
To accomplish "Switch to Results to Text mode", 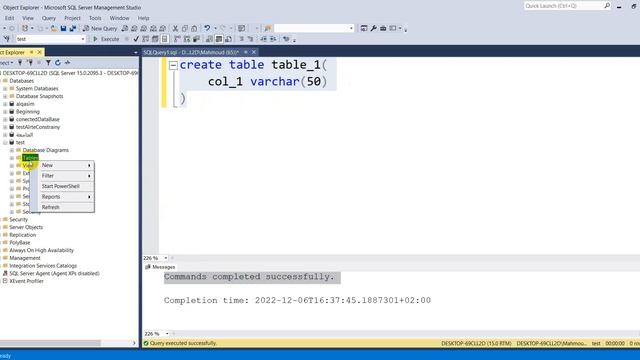I will pos(209,39).
